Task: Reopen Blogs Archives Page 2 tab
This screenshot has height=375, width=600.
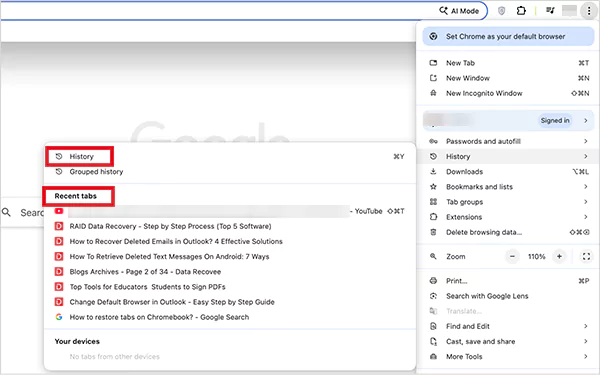Action: (x=230, y=272)
